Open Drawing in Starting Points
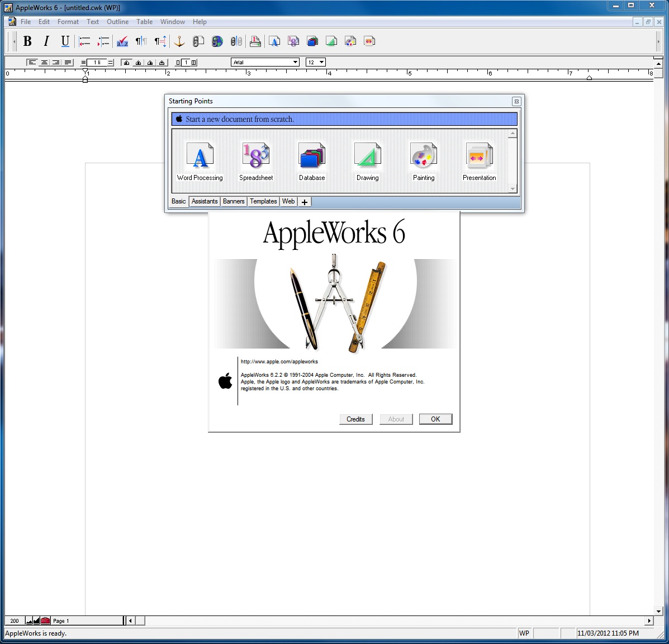The width and height of the screenshot is (669, 644). [x=367, y=162]
